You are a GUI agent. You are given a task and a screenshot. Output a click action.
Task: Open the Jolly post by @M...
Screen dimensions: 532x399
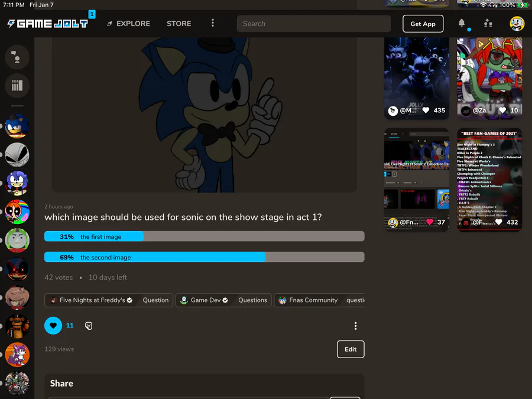click(x=417, y=78)
